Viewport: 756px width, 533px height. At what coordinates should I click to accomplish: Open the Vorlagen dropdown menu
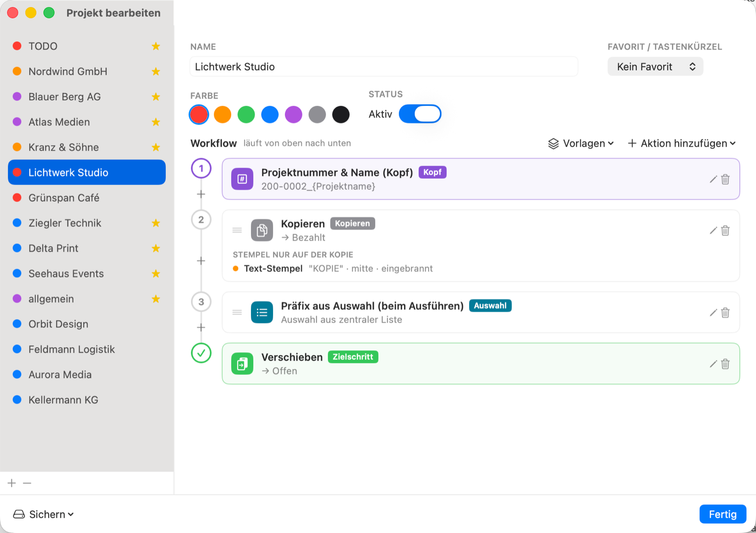coord(581,143)
